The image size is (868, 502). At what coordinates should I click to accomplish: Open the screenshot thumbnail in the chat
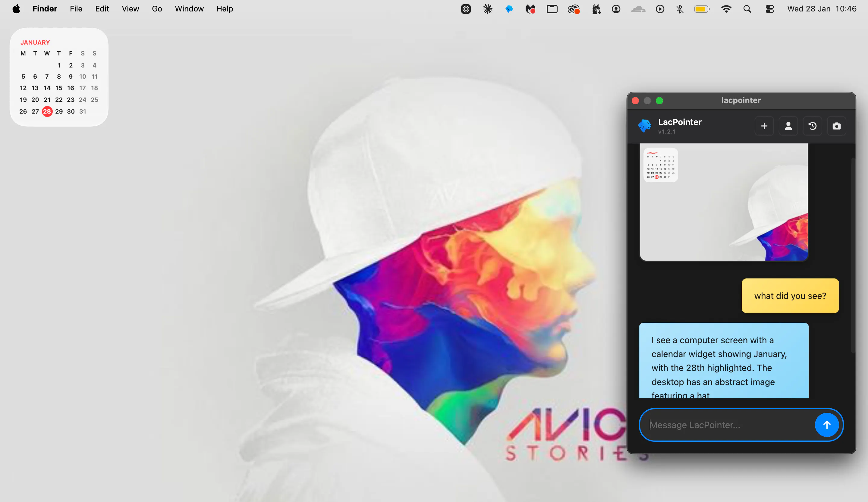[724, 202]
